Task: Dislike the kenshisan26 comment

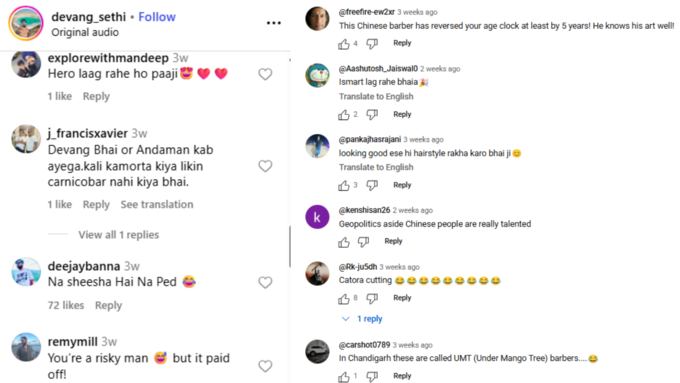Action: (x=363, y=242)
